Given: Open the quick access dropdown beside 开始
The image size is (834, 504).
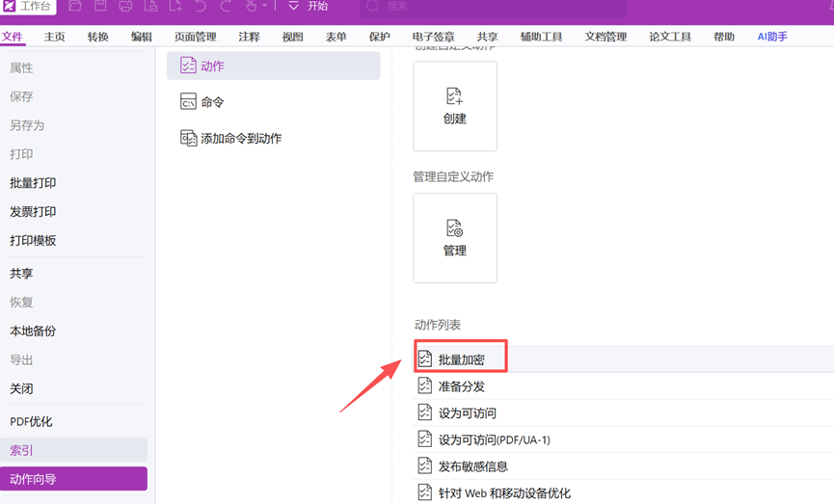Looking at the screenshot, I should pos(293,7).
